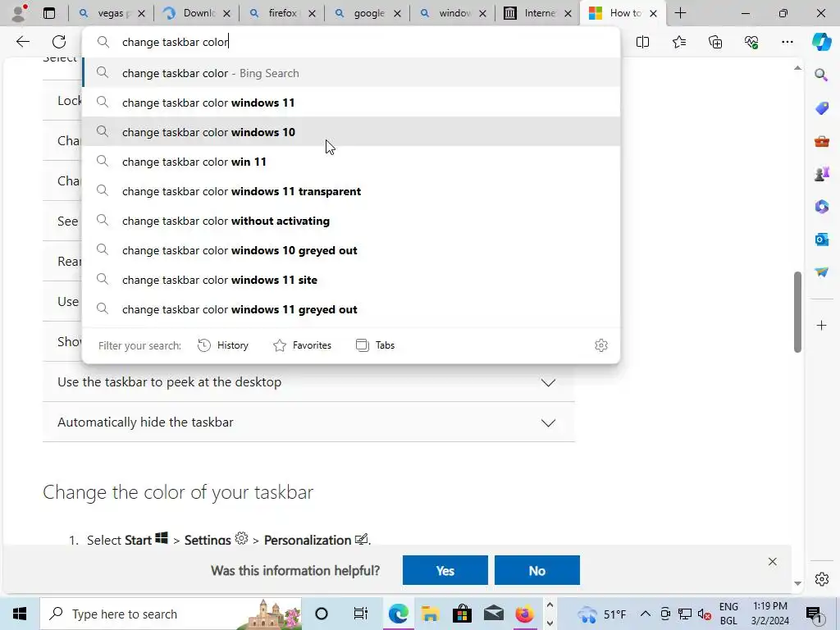Open sidebar Search icon

[x=821, y=75]
